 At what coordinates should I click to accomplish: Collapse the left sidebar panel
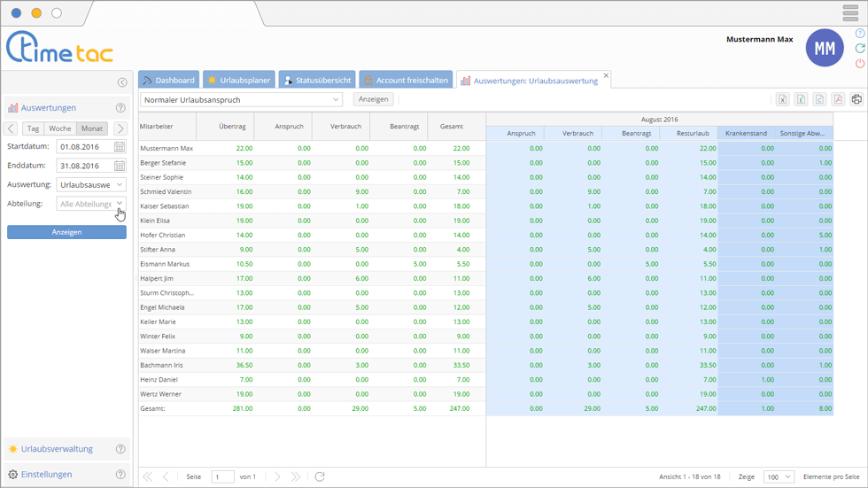tap(122, 82)
